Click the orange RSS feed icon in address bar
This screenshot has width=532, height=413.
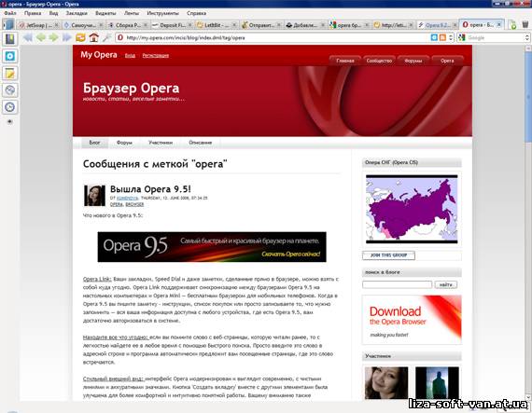click(442, 37)
